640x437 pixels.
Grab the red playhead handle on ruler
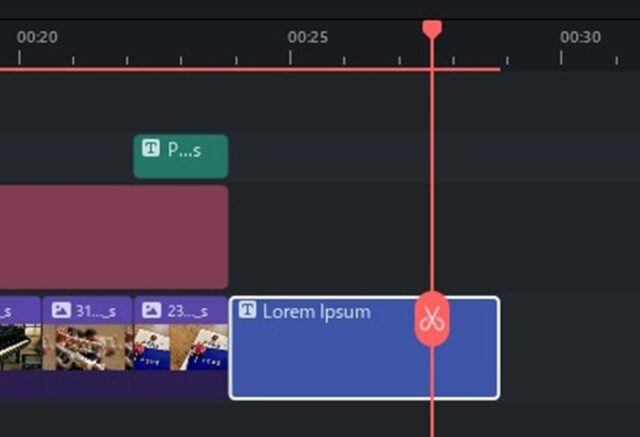[x=432, y=28]
